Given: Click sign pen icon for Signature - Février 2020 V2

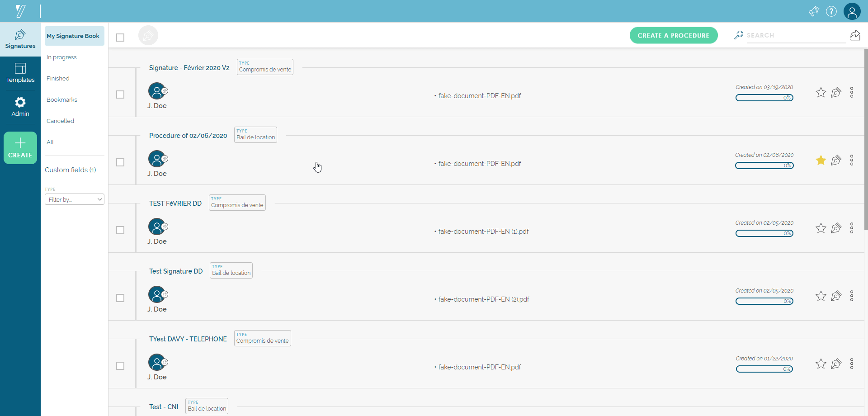Looking at the screenshot, I should (836, 93).
